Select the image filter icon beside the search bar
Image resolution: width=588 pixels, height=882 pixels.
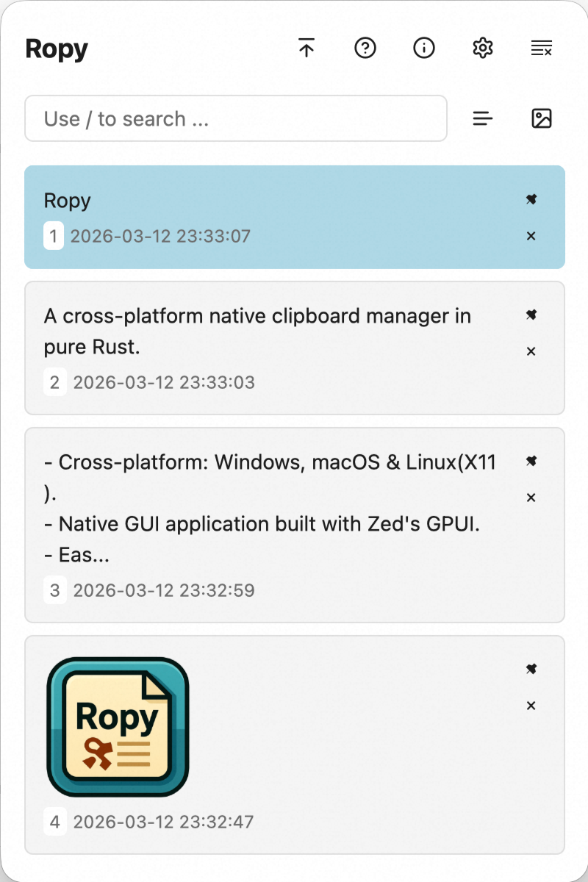(x=542, y=118)
